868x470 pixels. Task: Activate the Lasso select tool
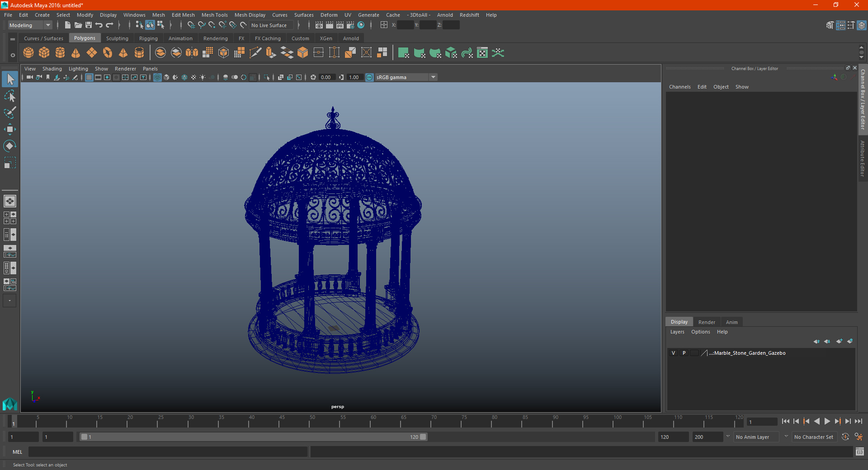(10, 96)
